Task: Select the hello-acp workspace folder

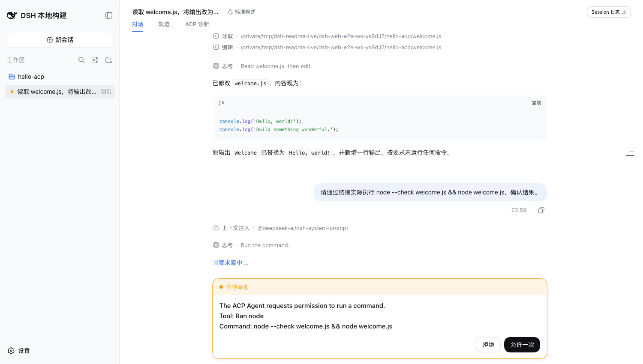Action: click(x=60, y=77)
